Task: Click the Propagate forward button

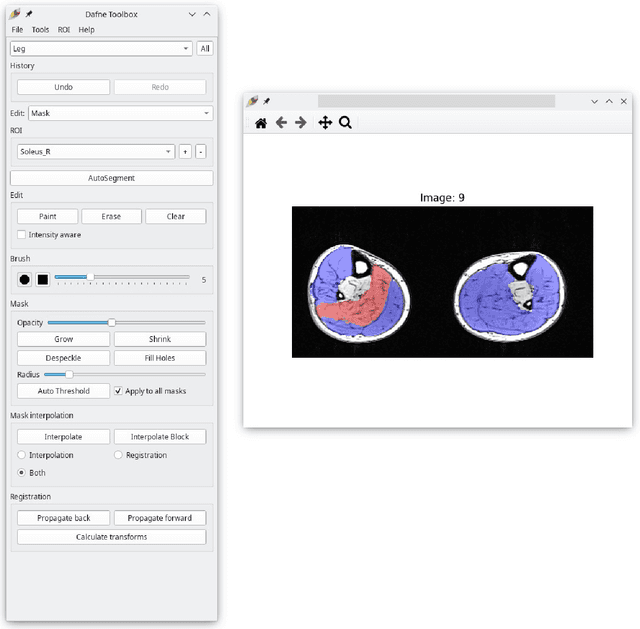Action: coord(160,518)
